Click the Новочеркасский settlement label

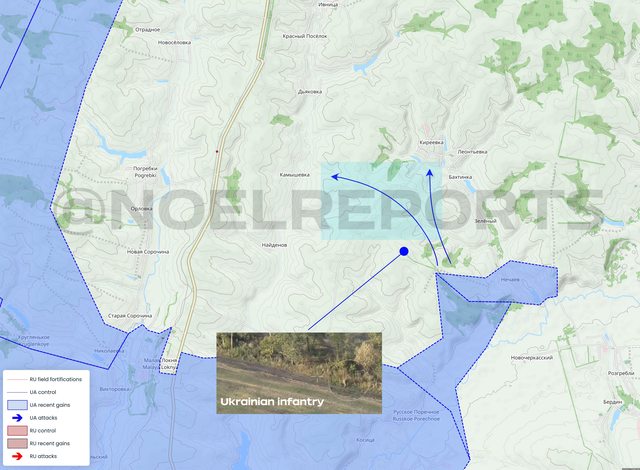(x=532, y=358)
